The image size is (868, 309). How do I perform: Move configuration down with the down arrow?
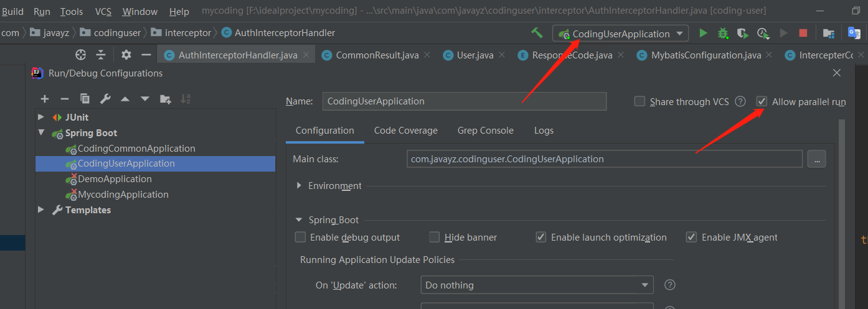point(145,98)
